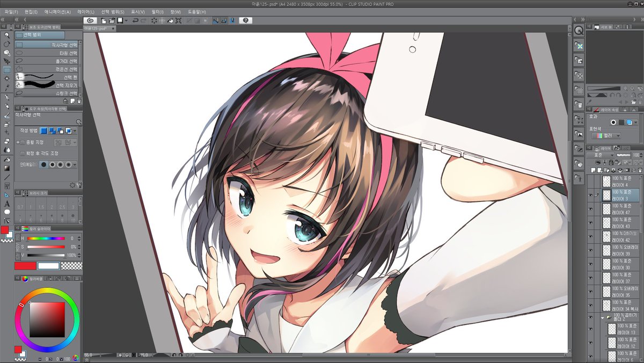Select the Pen tool in the toolbar
Viewport: 644px width, 363px height.
coord(6,98)
